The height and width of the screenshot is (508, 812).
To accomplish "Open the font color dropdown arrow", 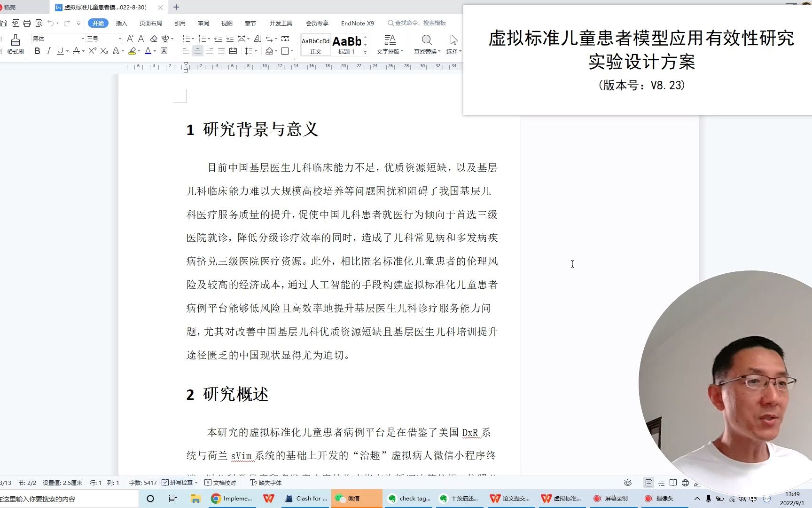I will [155, 51].
